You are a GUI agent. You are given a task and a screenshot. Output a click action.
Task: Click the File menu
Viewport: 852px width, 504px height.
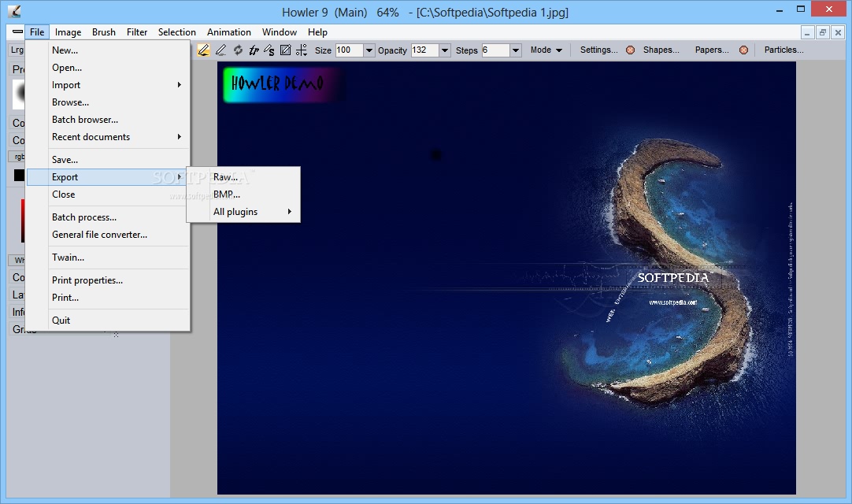(x=37, y=32)
